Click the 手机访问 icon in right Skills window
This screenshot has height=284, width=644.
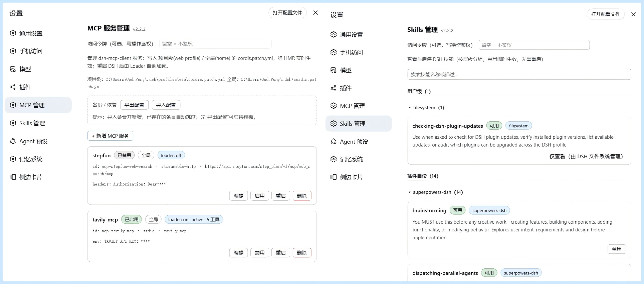coord(334,52)
